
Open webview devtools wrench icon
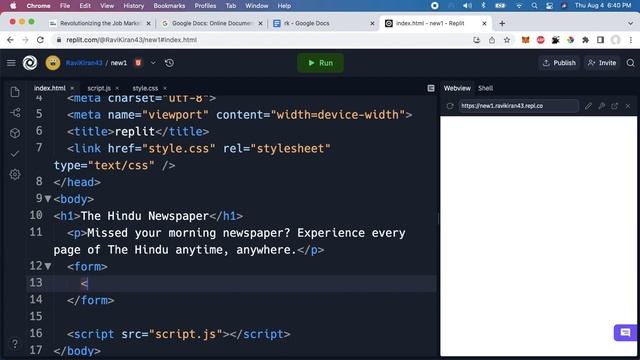point(602,106)
